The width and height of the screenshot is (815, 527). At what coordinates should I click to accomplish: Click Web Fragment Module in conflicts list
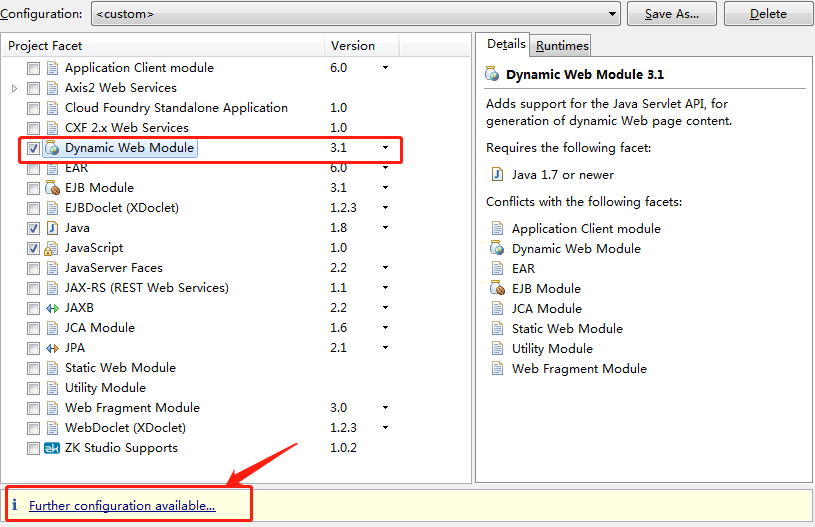[579, 369]
